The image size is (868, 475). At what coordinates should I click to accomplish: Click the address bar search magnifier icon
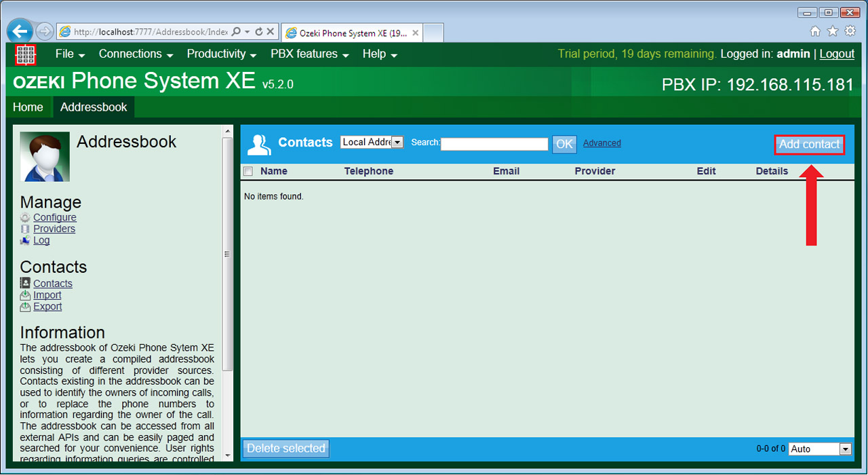[x=236, y=31]
